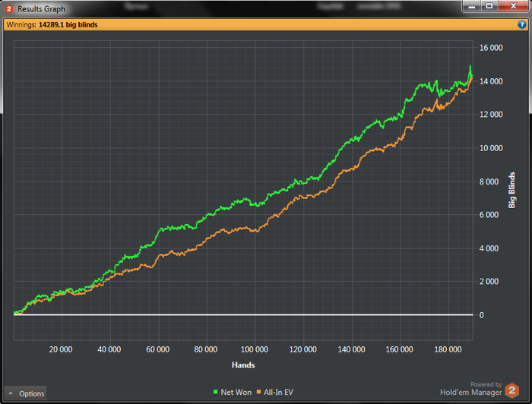Click the 60 000 hands axis label

click(158, 349)
